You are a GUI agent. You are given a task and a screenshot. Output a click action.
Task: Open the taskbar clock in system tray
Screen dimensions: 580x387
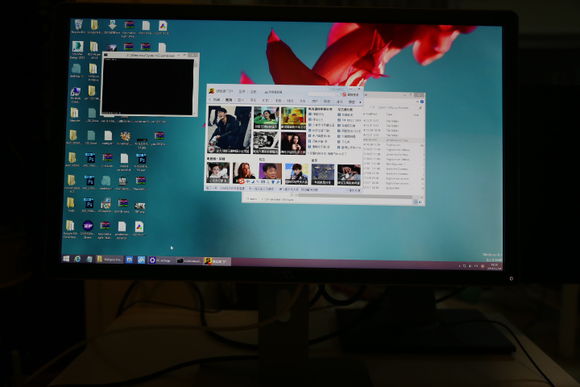pos(494,267)
